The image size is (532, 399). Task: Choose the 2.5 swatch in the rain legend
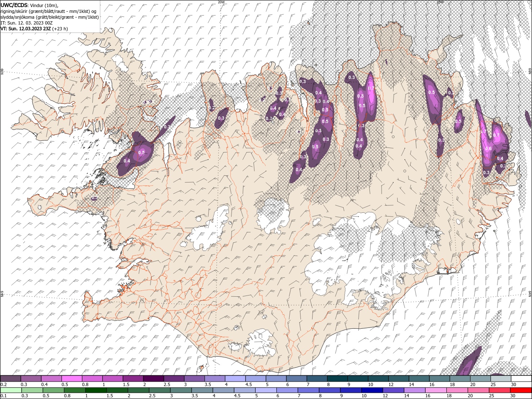[x=160, y=390]
